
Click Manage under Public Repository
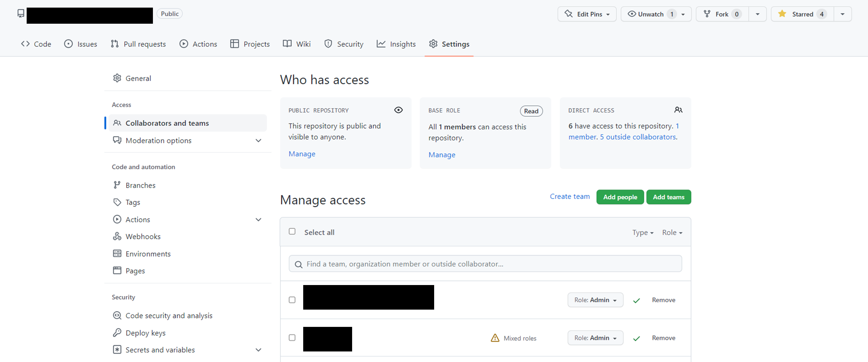[x=302, y=154]
